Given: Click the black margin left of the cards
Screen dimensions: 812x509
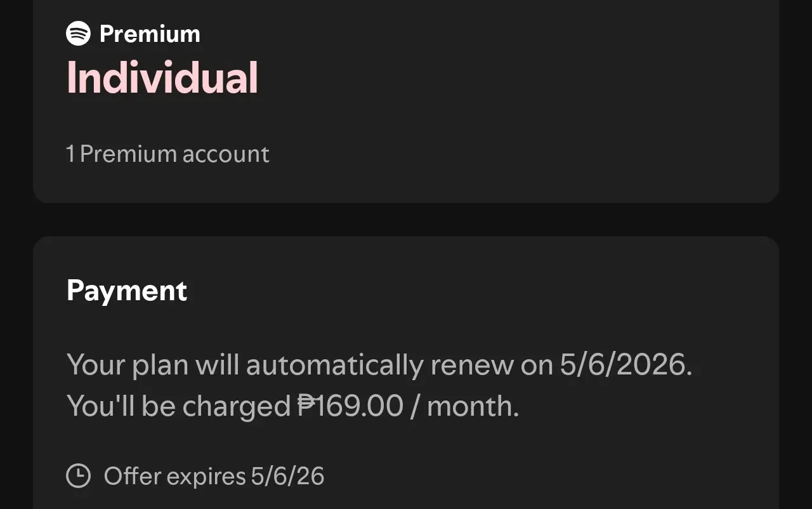Looking at the screenshot, I should click(x=16, y=254).
